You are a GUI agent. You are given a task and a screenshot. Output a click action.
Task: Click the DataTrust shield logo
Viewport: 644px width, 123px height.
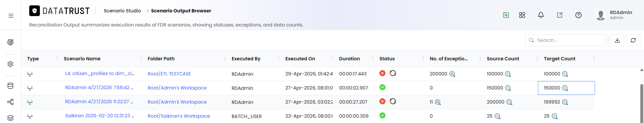pyautogui.click(x=35, y=11)
